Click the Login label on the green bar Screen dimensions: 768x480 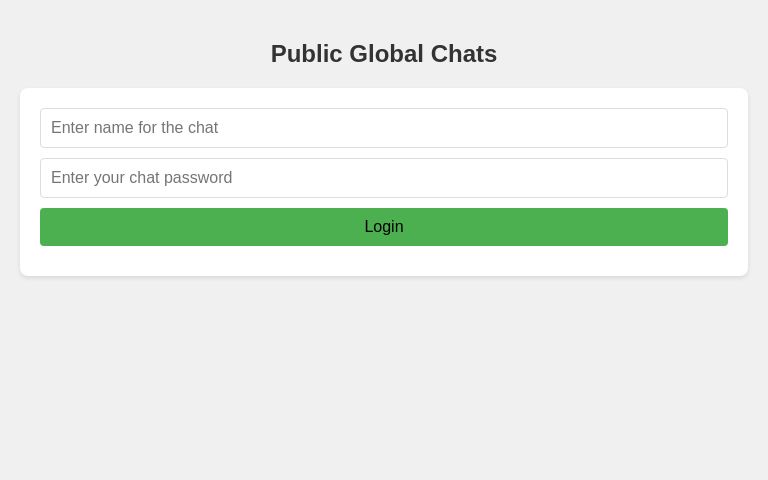[x=384, y=227]
